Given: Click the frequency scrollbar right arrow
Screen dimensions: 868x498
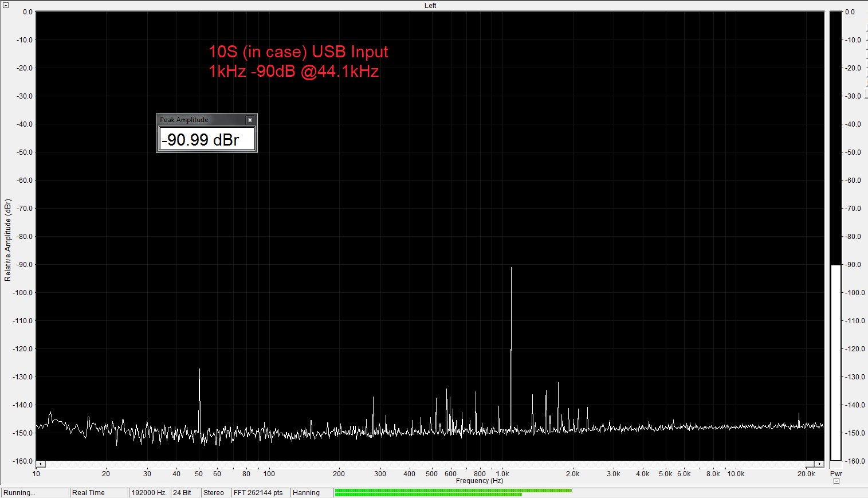Looking at the screenshot, I should 819,464.
